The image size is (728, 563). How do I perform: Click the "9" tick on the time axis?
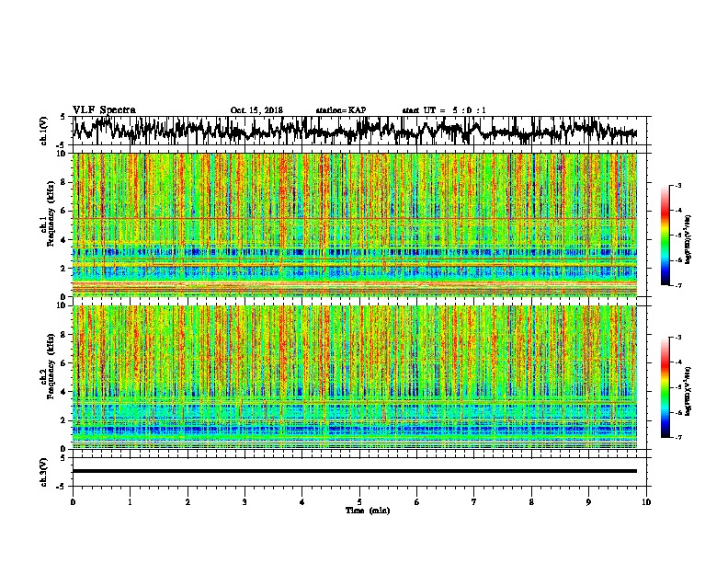(588, 502)
